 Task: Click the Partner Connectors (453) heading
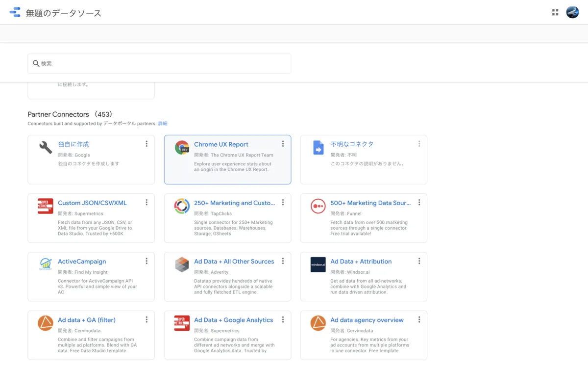71,114
